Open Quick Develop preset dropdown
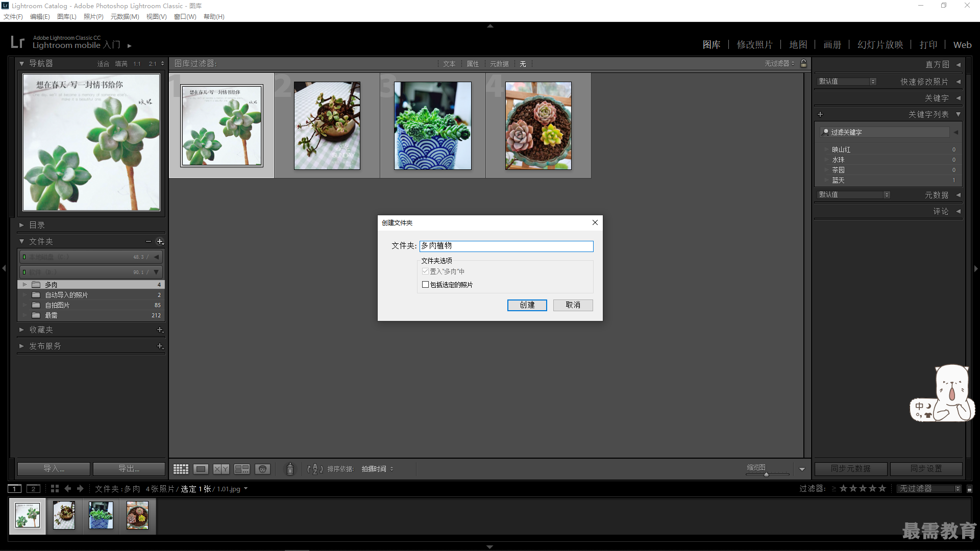This screenshot has width=980, height=551. [847, 82]
